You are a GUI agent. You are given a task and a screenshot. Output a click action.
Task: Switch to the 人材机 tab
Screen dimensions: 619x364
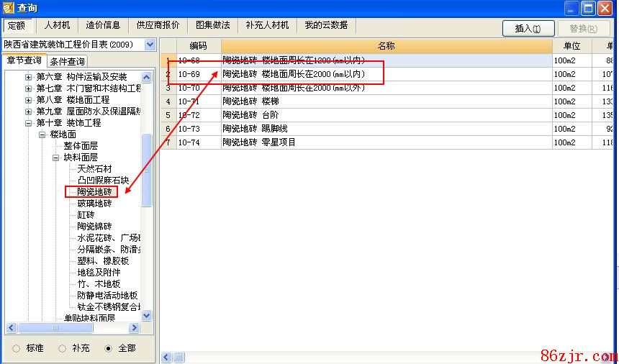pos(57,25)
